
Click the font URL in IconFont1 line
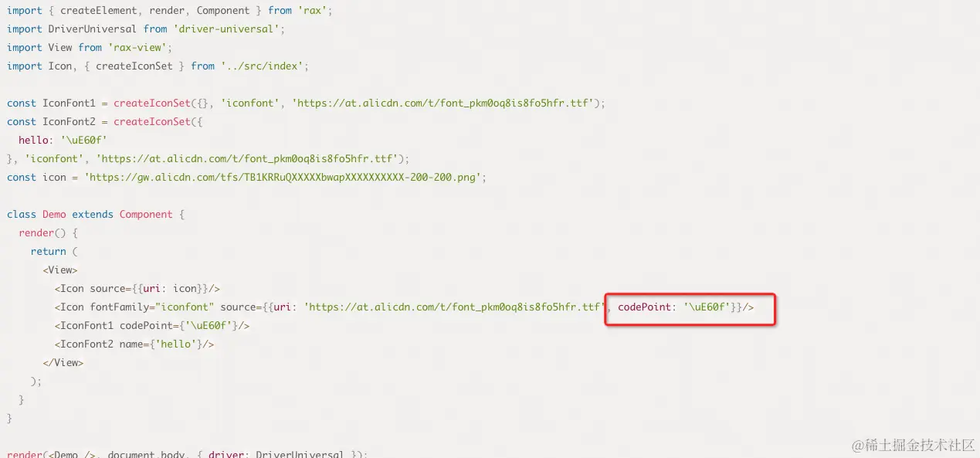443,103
